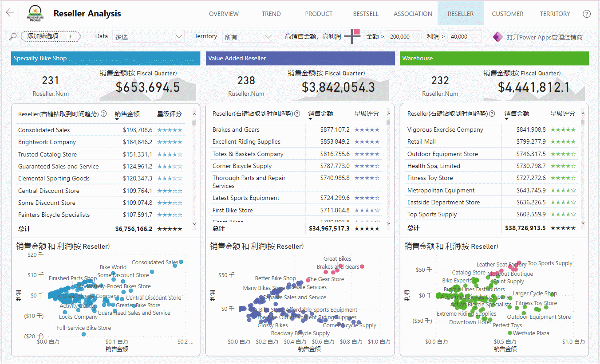Click the Consolidated Sales scatter point
This screenshot has width=600, height=364.
[181, 262]
